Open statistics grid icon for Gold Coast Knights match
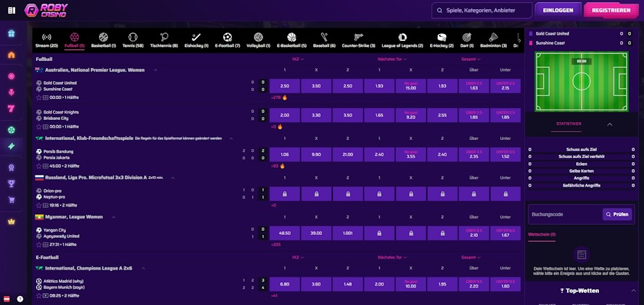Viewport: 644px width, 305px height. [x=46, y=127]
